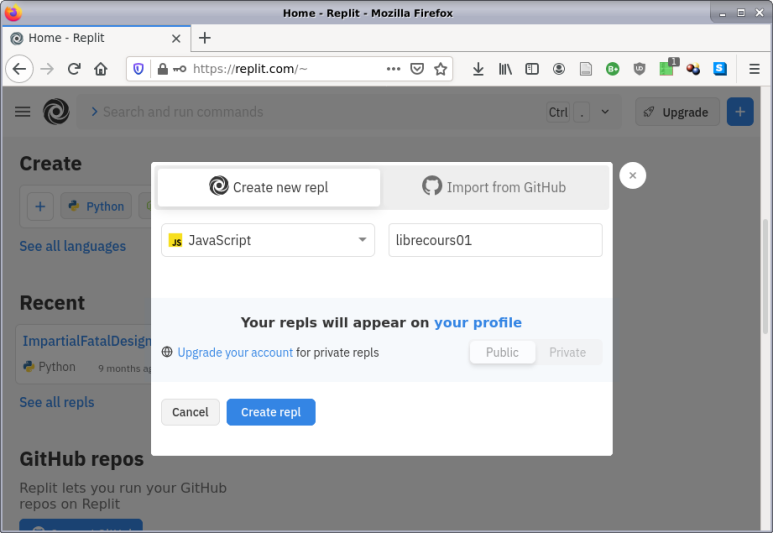The width and height of the screenshot is (773, 533).
Task: Switch to Create new repl tab
Action: [x=269, y=187]
